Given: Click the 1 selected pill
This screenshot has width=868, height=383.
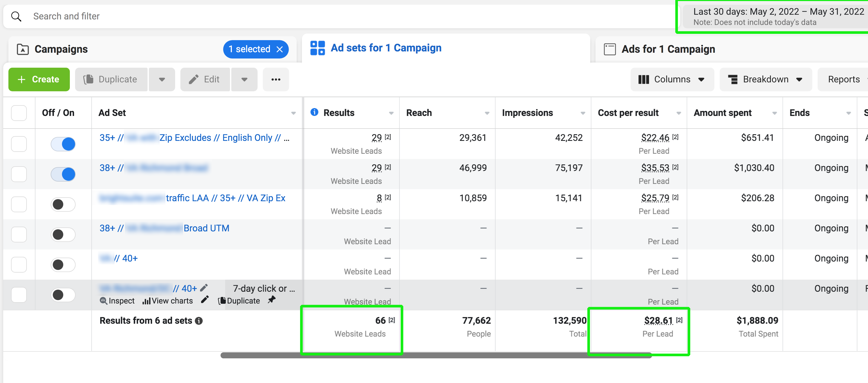Looking at the screenshot, I should (x=255, y=49).
